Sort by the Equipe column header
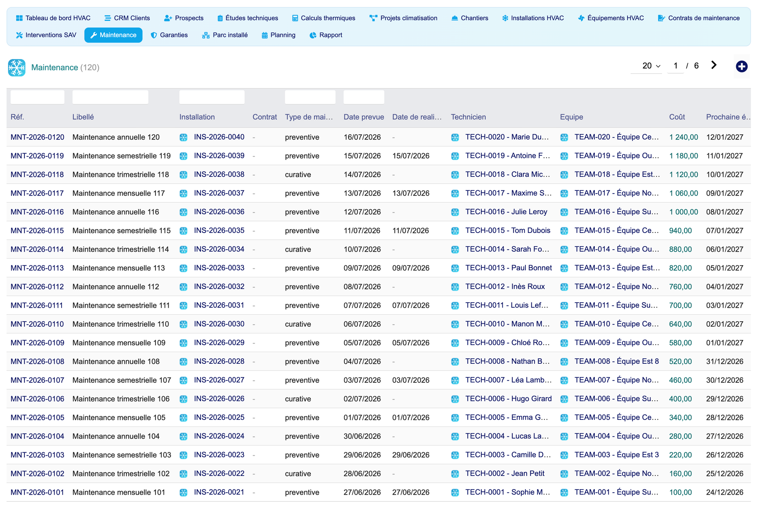Image resolution: width=758 pixels, height=532 pixels. 571,117
